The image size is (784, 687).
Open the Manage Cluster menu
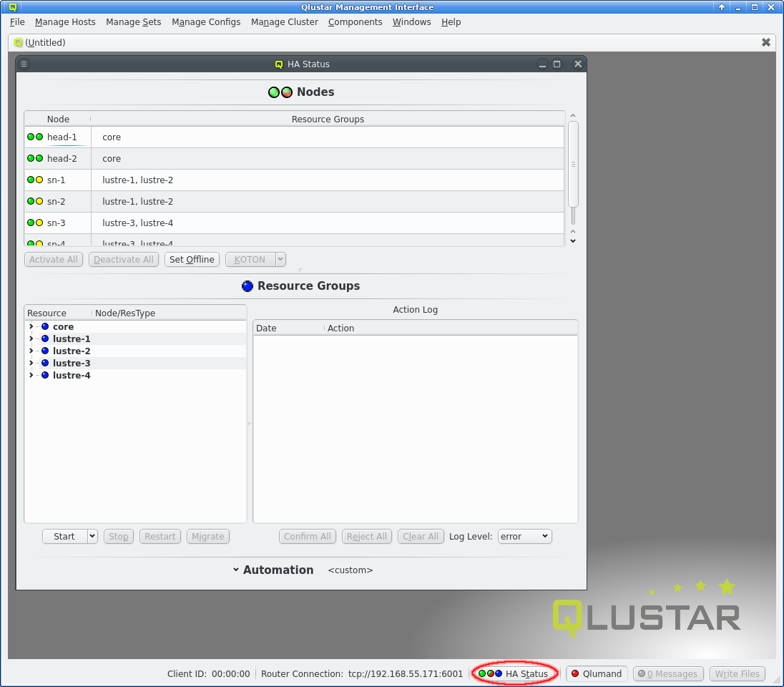coord(285,22)
